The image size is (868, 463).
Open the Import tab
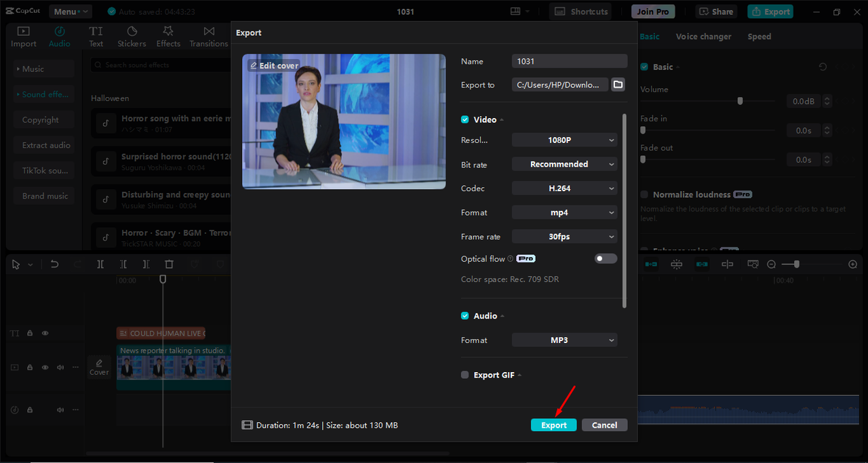(24, 37)
